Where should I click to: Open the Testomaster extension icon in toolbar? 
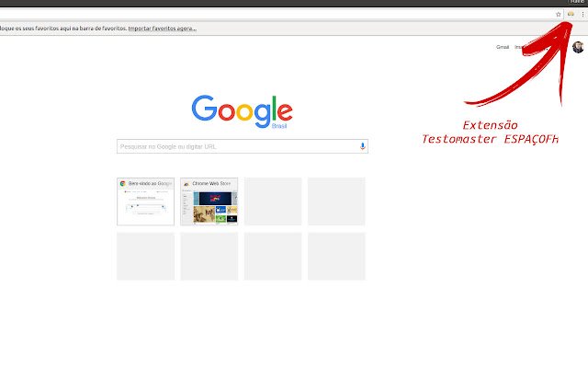click(571, 14)
